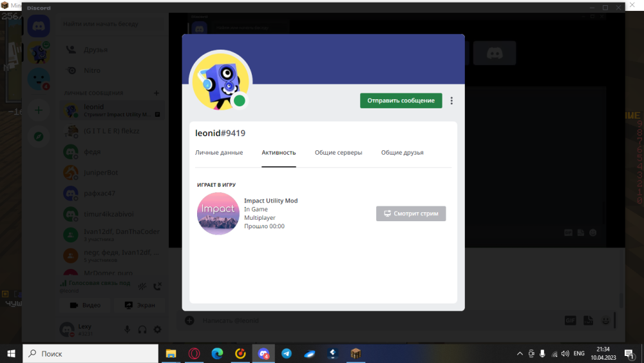Click the Lexy user avatar in bottom panel
The image size is (644, 363).
[x=67, y=329]
